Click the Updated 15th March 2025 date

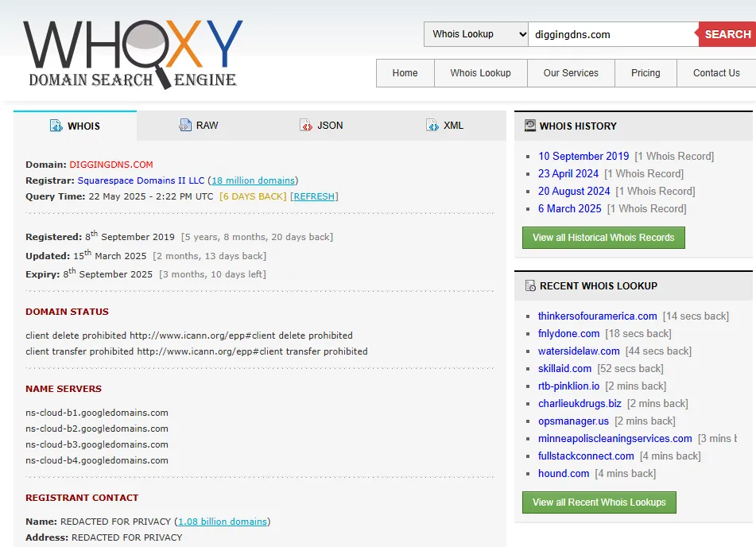(x=110, y=255)
